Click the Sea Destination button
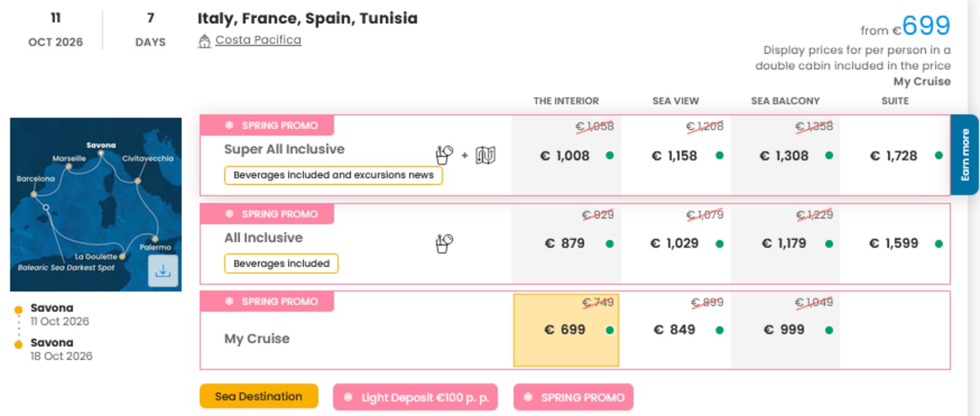The width and height of the screenshot is (980, 416). [258, 396]
